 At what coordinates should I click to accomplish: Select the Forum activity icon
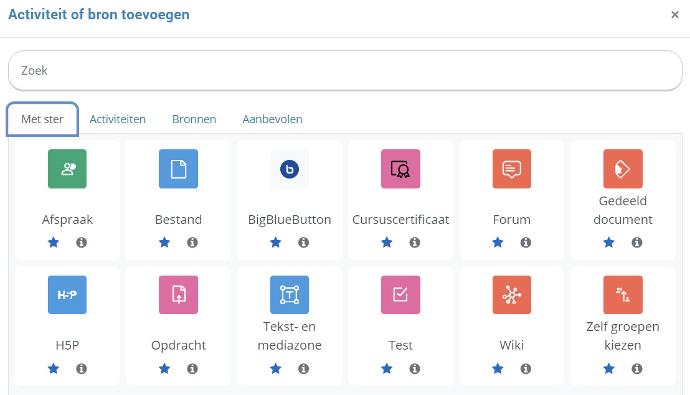(x=512, y=169)
